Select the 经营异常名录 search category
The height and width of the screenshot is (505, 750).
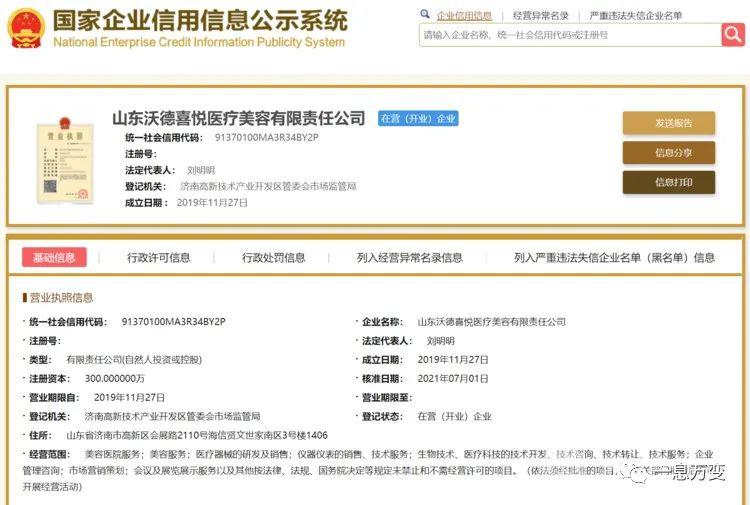coord(540,16)
